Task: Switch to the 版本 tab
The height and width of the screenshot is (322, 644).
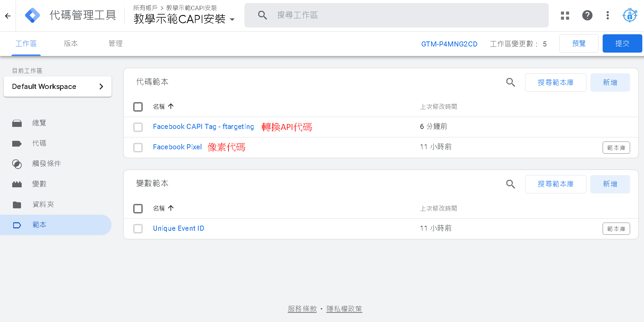Action: tap(71, 43)
